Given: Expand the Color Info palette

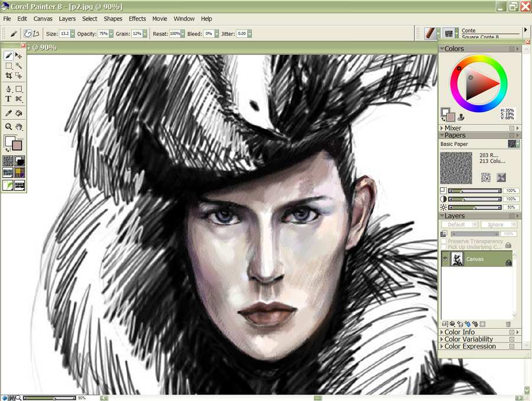Looking at the screenshot, I should coord(442,332).
